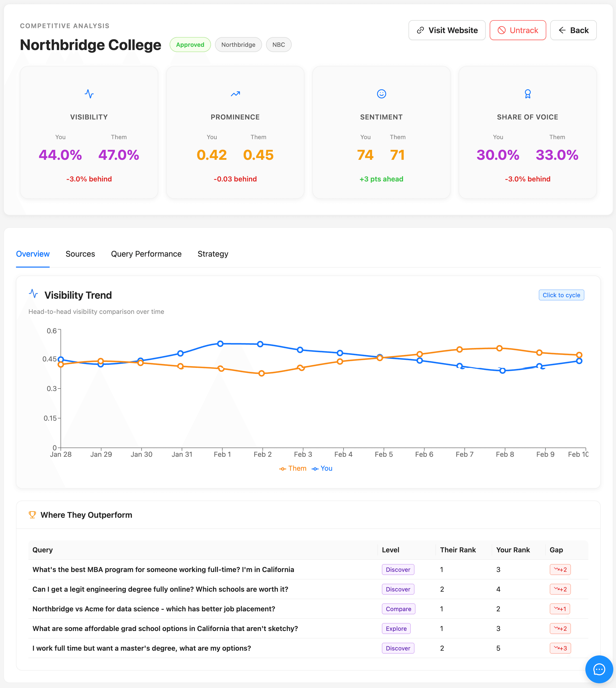This screenshot has height=688, width=616.
Task: Click the Share of Voice award icon
Action: (x=528, y=94)
